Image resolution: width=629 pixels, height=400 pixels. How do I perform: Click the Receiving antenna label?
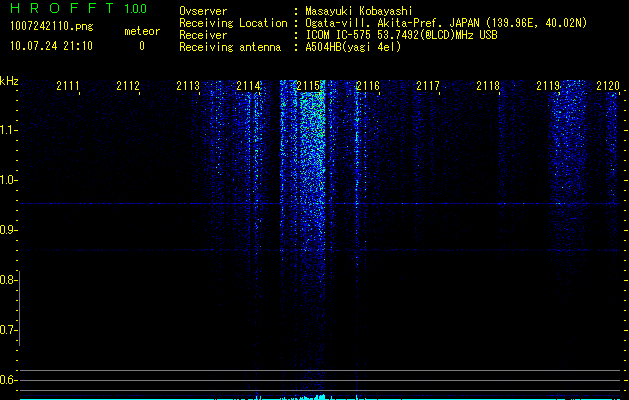click(x=230, y=47)
